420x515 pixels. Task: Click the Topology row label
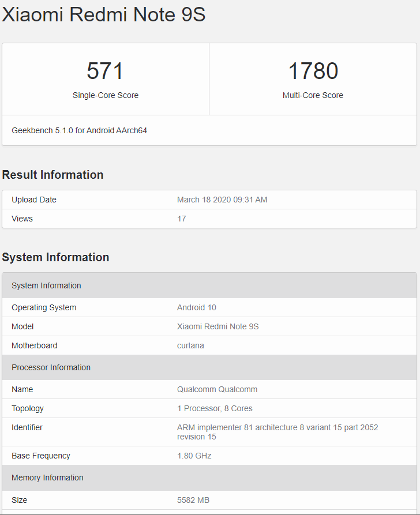point(28,408)
